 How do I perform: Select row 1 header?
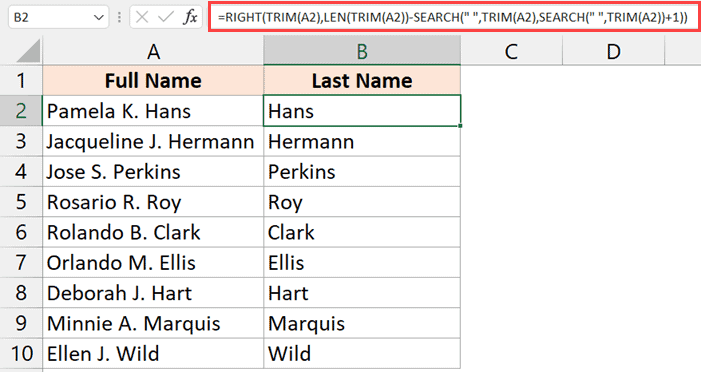pyautogui.click(x=21, y=80)
